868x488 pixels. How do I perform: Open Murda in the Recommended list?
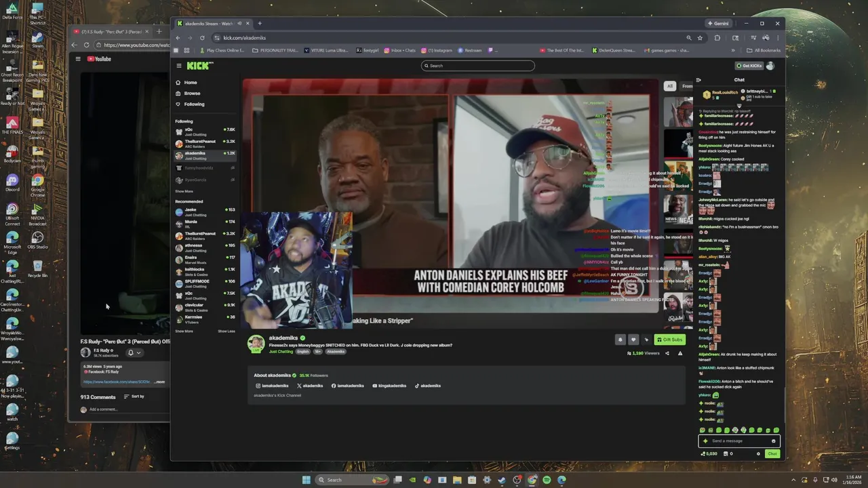coord(205,224)
